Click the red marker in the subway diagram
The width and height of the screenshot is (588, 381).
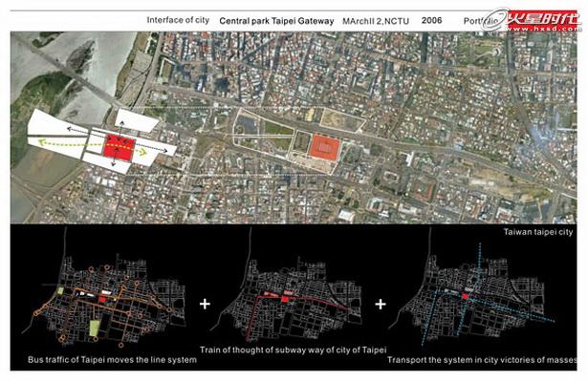[x=285, y=299]
